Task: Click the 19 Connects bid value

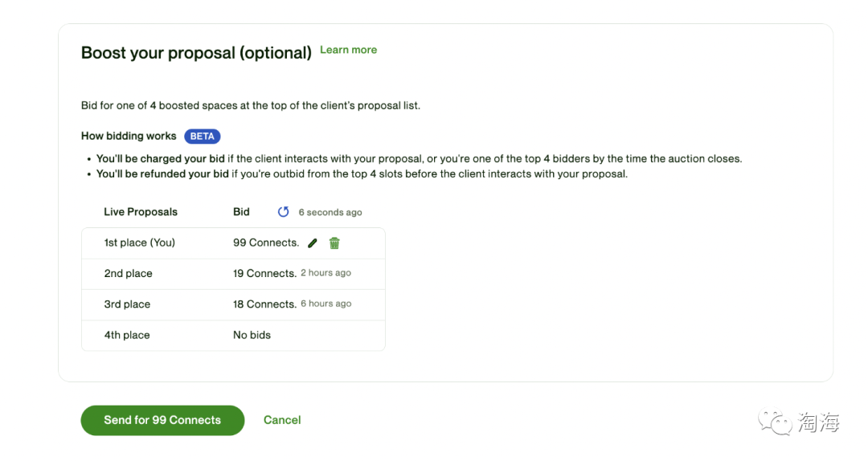Action: [x=264, y=274]
